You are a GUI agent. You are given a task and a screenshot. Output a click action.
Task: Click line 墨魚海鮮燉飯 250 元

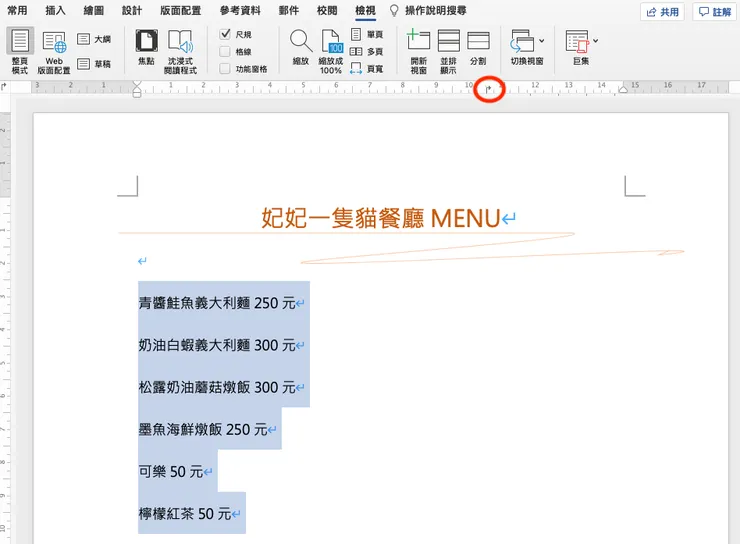click(x=203, y=429)
